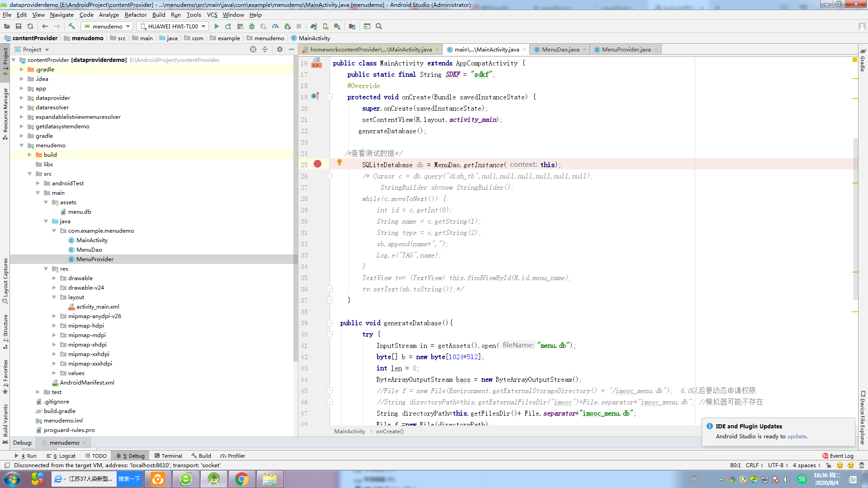Screen dimensions: 868x488
Task: Click the Debug app bug icon
Action: pos(252,26)
